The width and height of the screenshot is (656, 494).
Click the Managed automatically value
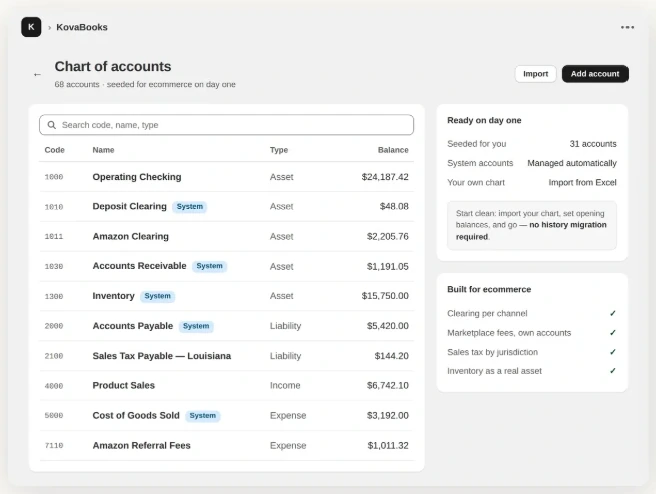tap(571, 163)
